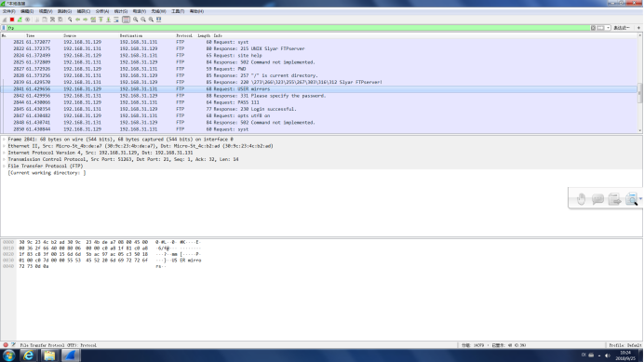Toggle packet list colorization
This screenshot has height=362, width=644.
point(126,20)
